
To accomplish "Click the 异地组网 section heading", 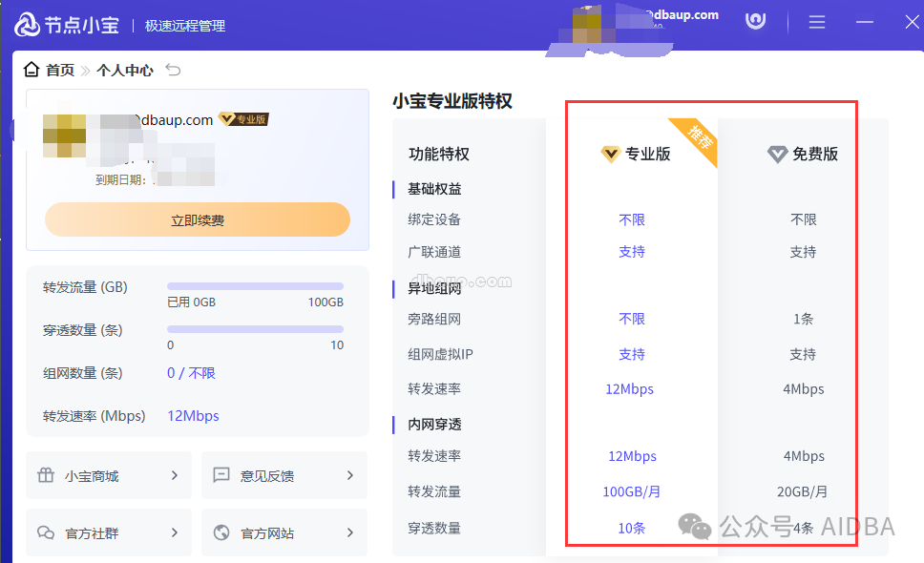I will (x=435, y=288).
